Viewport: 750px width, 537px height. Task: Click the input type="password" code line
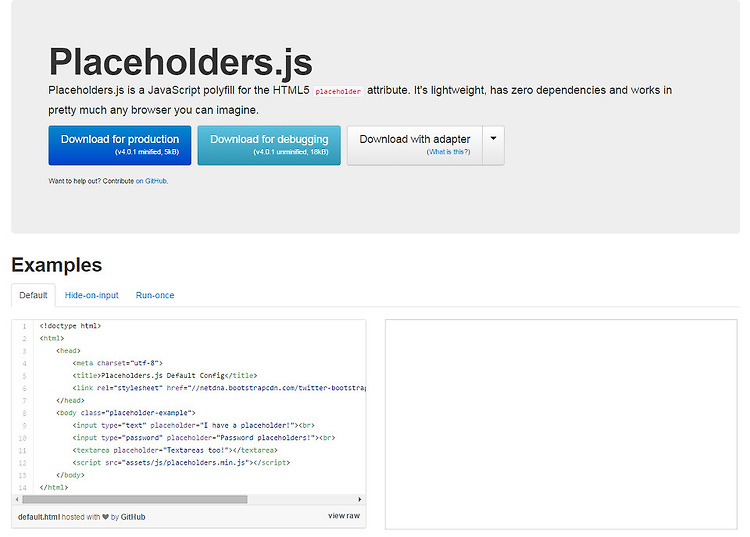coord(204,438)
